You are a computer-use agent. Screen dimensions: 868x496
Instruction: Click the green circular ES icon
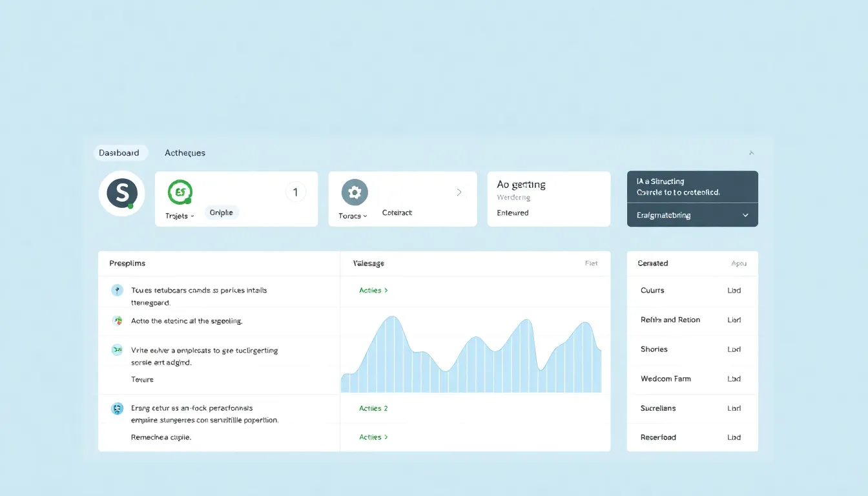point(180,192)
